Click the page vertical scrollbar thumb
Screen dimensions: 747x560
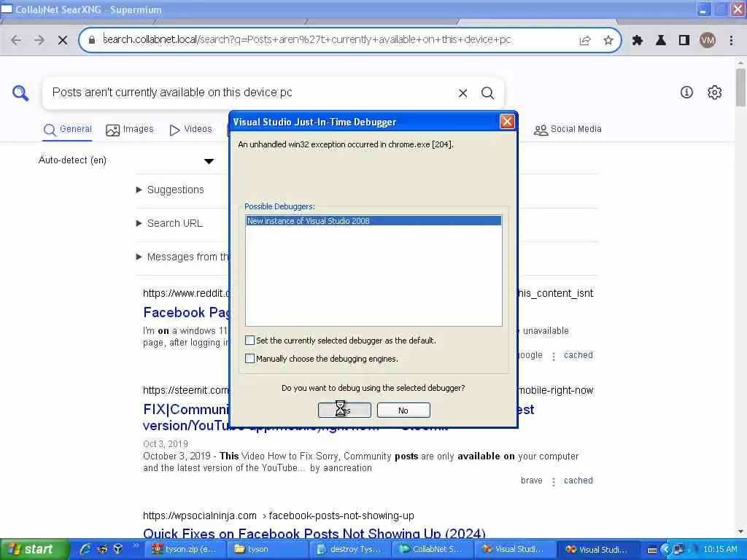coord(740,87)
